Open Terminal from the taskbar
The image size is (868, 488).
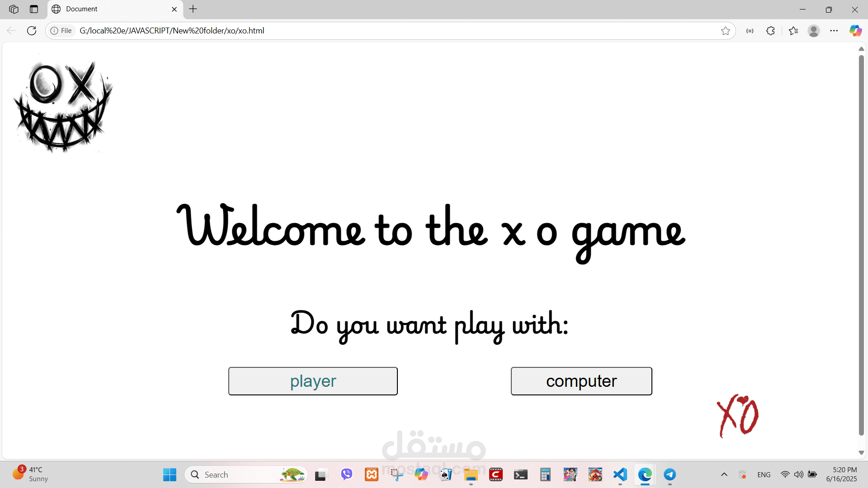tap(521, 474)
